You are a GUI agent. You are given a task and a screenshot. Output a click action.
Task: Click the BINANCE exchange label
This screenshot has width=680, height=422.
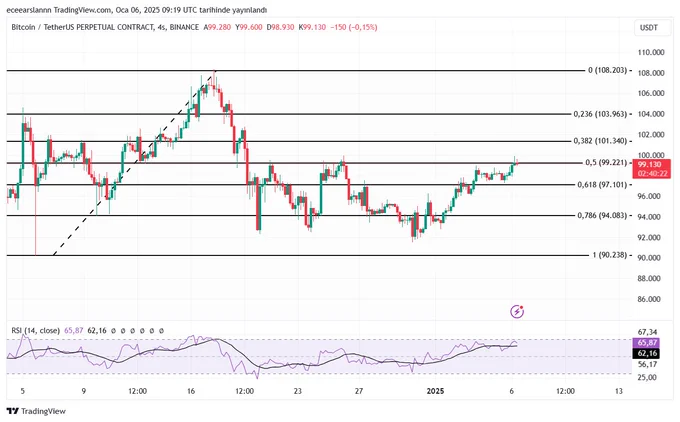[184, 27]
